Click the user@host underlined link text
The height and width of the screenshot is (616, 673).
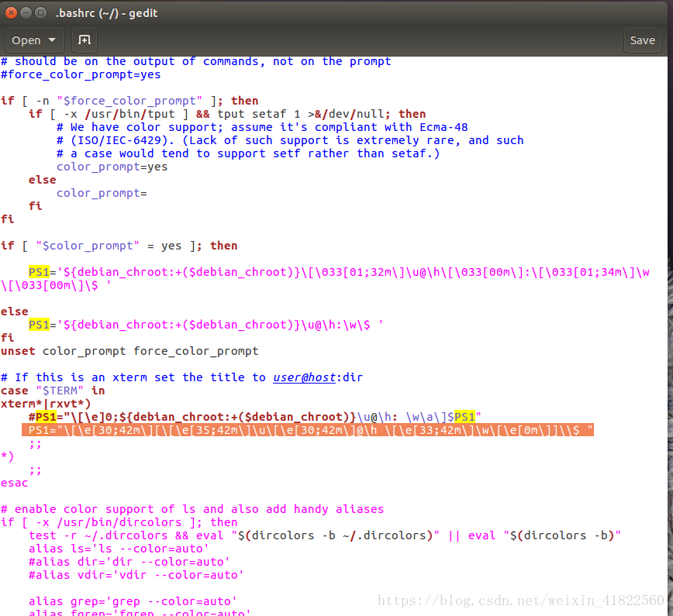[304, 377]
